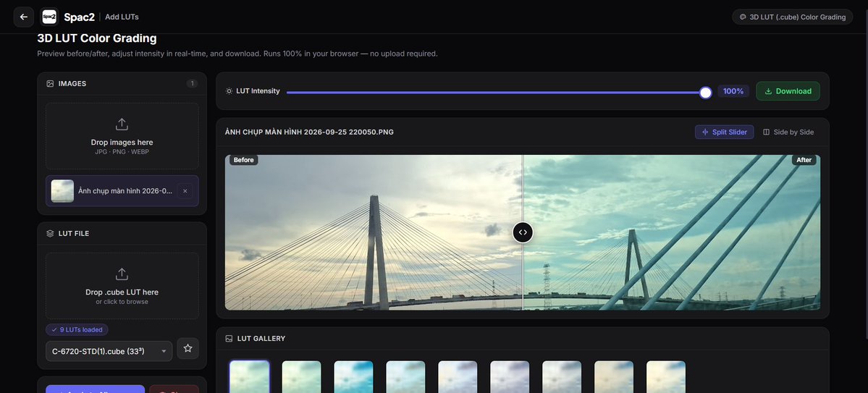
Task: Select the sixth LUT gallery thumbnail
Action: 510,377
